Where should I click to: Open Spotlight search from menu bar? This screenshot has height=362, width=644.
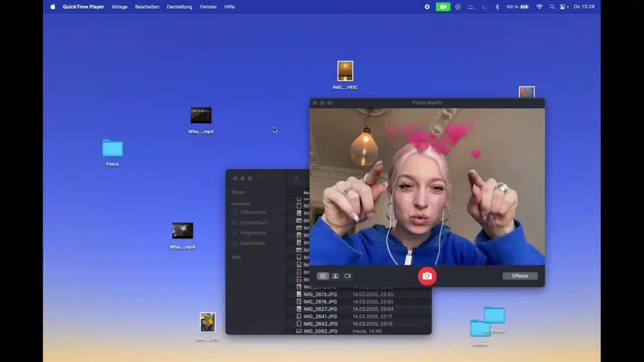point(552,7)
